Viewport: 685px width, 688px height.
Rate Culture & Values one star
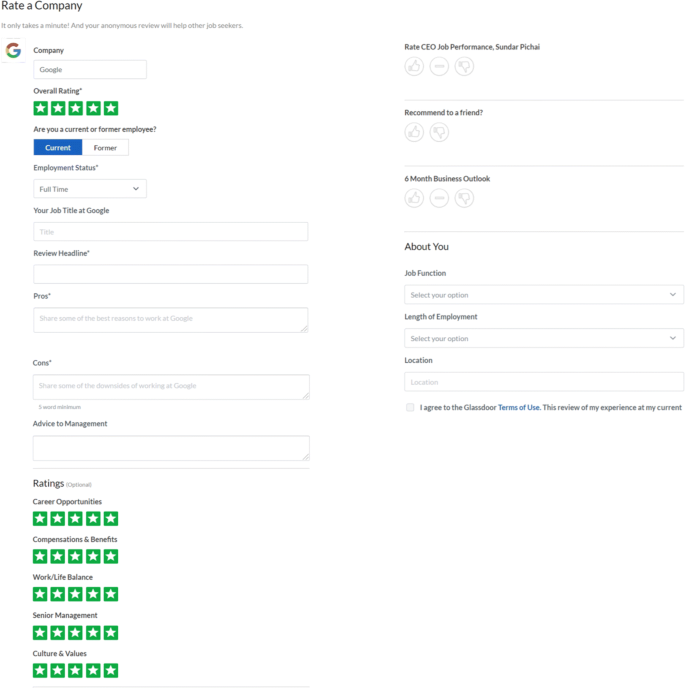[40, 670]
